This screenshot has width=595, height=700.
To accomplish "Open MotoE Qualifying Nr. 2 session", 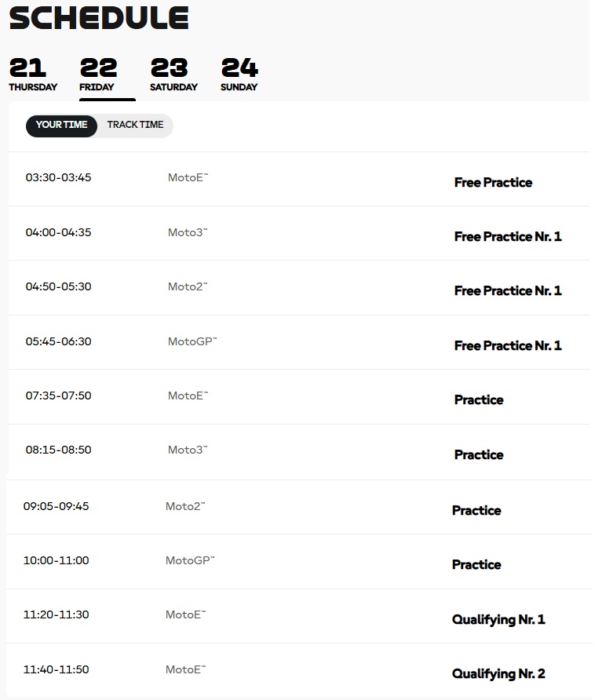I will click(x=298, y=670).
